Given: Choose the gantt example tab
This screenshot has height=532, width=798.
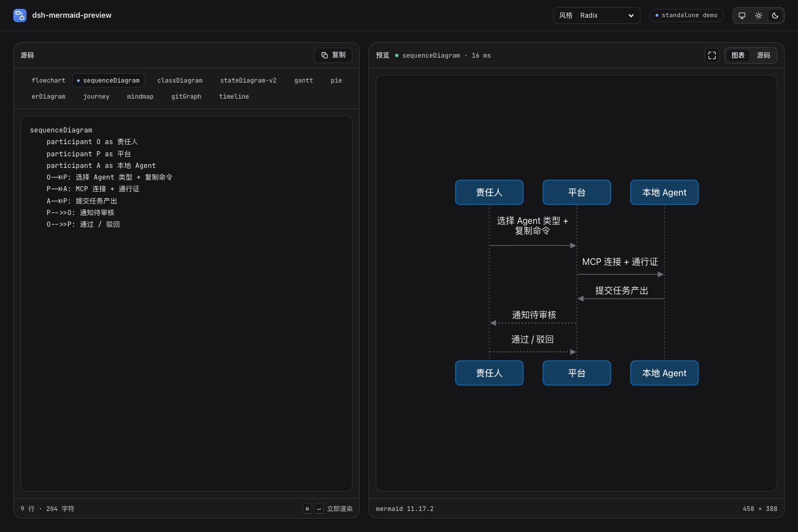Looking at the screenshot, I should (x=304, y=80).
